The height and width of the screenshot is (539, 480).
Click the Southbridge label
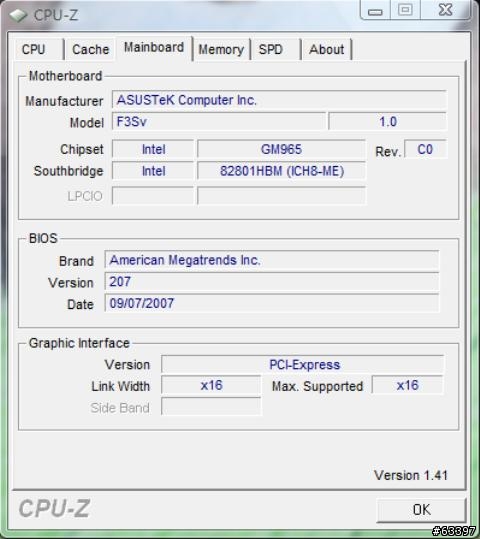tap(68, 171)
